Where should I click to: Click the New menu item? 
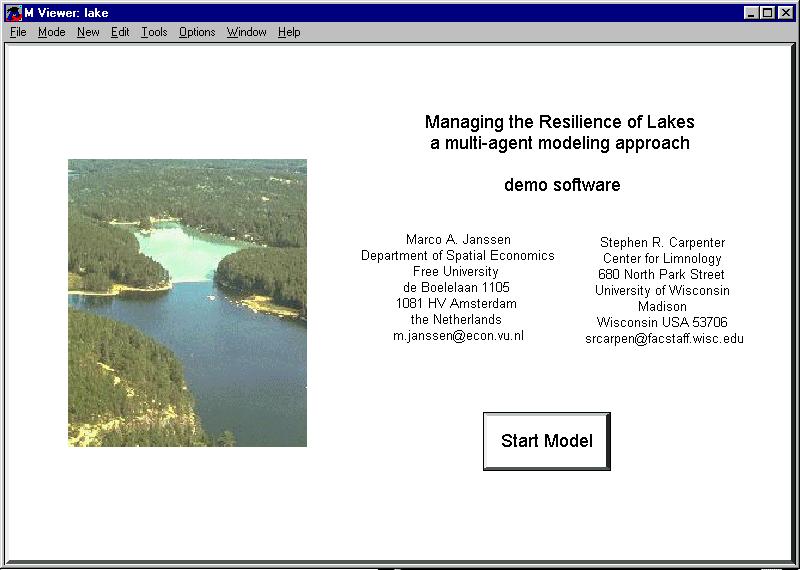tap(88, 32)
